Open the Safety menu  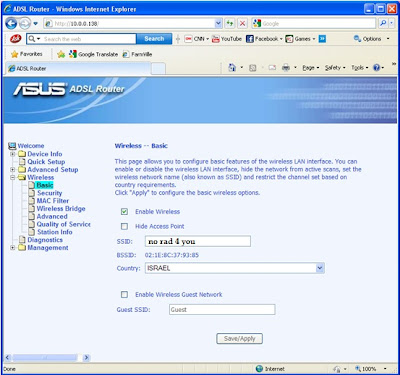tap(335, 68)
